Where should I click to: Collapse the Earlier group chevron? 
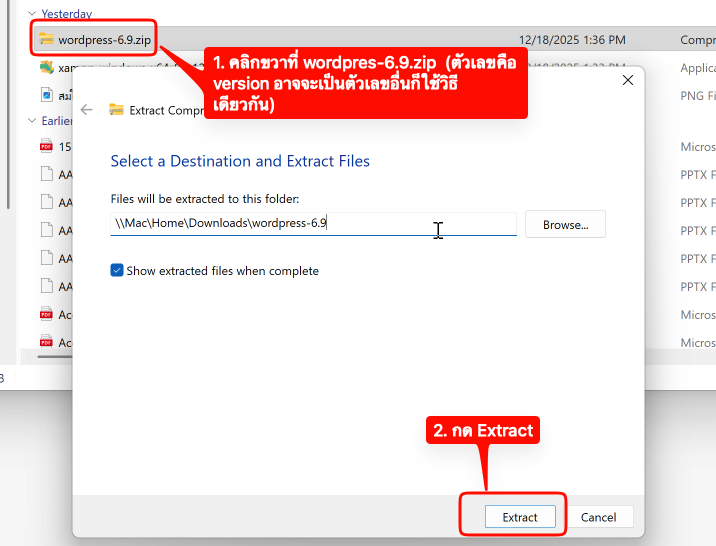point(33,121)
